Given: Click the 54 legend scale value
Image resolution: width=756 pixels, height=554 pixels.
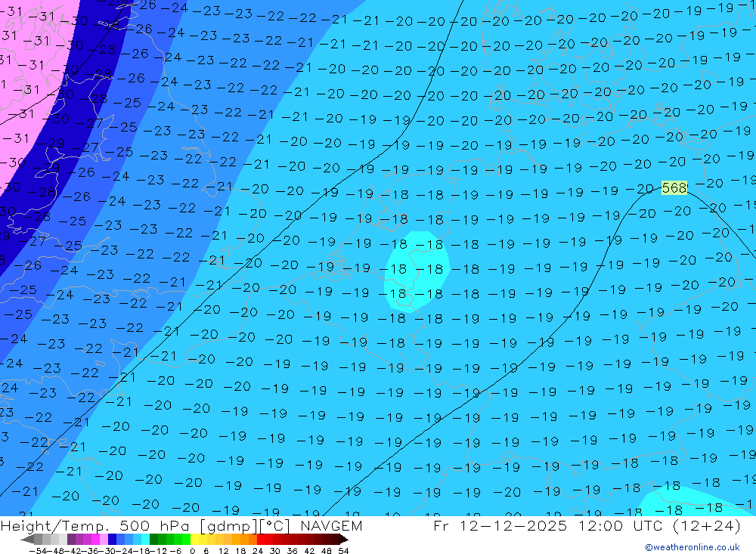Looking at the screenshot, I should pos(343,551).
